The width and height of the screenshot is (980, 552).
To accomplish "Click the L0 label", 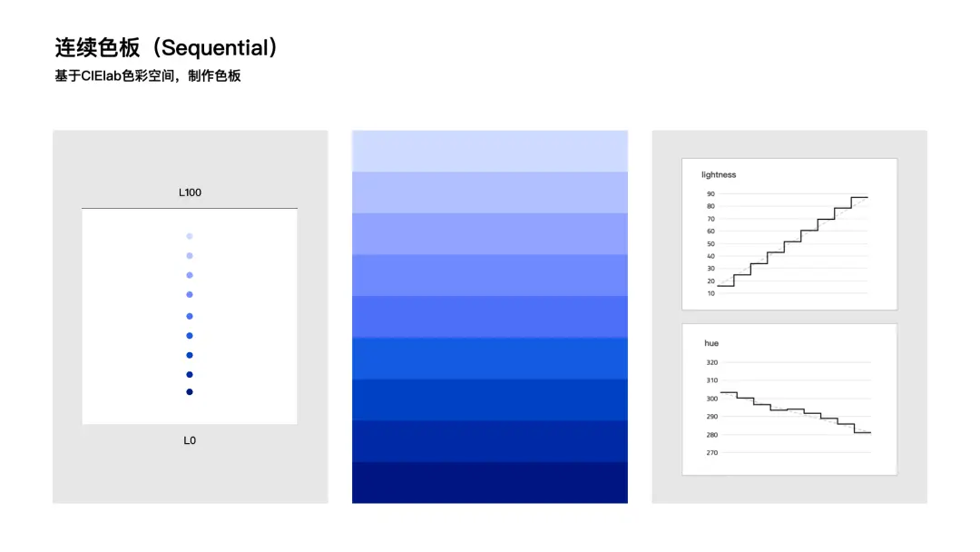I will pyautogui.click(x=190, y=440).
